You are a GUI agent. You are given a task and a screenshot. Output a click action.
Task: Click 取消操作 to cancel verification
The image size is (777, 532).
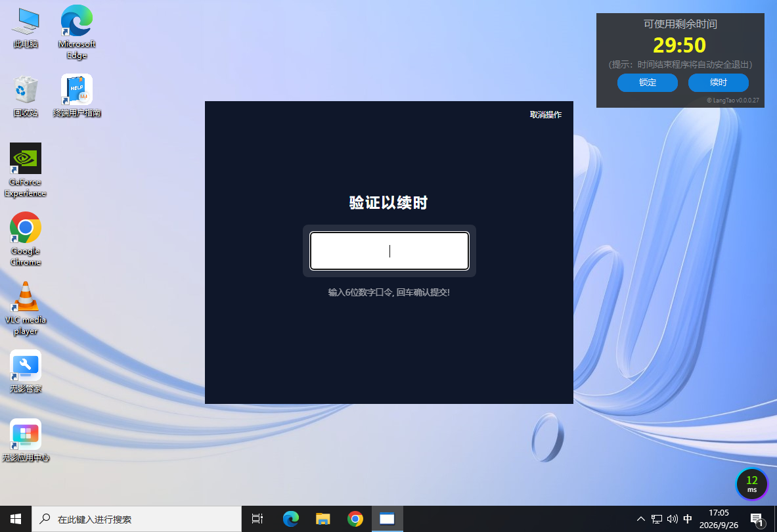tap(546, 115)
